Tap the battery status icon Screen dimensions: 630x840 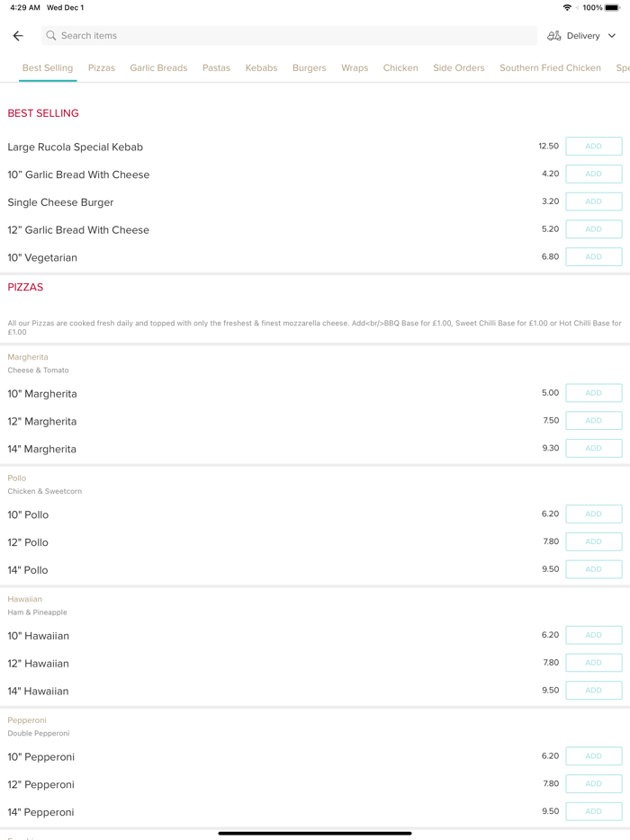(x=613, y=8)
